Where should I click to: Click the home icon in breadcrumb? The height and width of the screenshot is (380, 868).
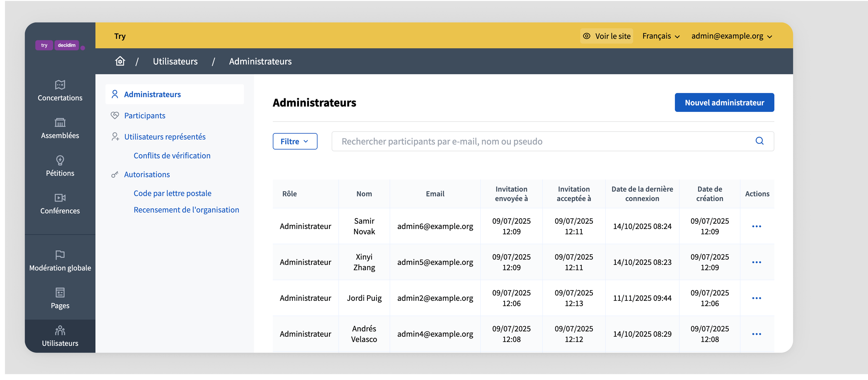click(x=120, y=61)
